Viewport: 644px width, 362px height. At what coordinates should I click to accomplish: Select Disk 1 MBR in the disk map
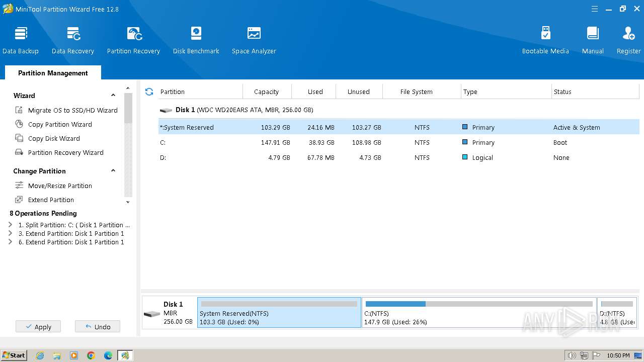[170, 313]
